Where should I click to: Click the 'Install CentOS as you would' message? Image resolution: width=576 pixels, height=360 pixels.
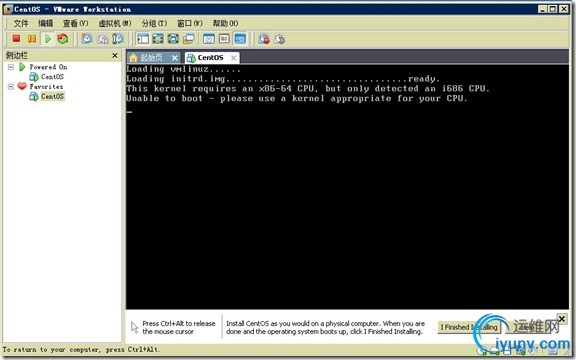click(x=325, y=327)
